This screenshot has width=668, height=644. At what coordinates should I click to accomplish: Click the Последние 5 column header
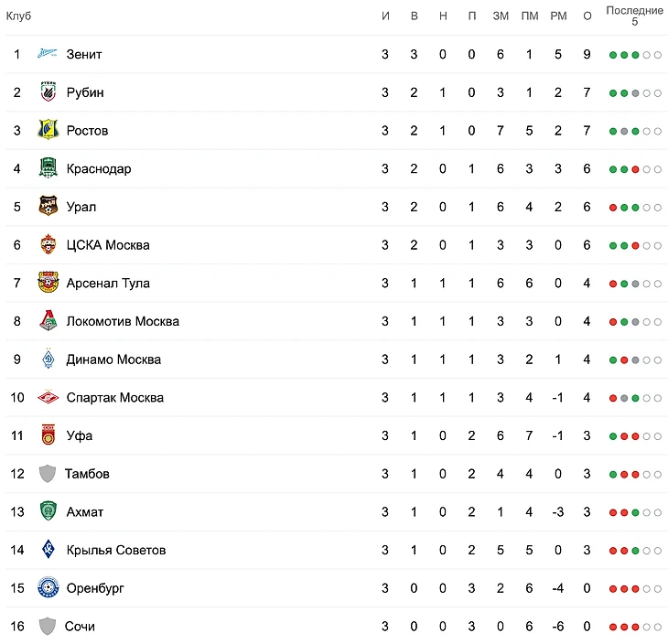pyautogui.click(x=634, y=16)
